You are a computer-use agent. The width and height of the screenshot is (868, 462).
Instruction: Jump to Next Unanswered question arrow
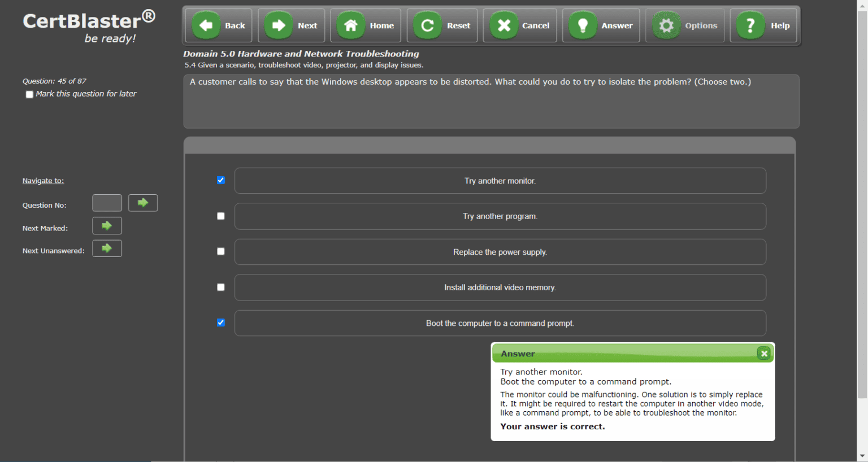click(107, 248)
